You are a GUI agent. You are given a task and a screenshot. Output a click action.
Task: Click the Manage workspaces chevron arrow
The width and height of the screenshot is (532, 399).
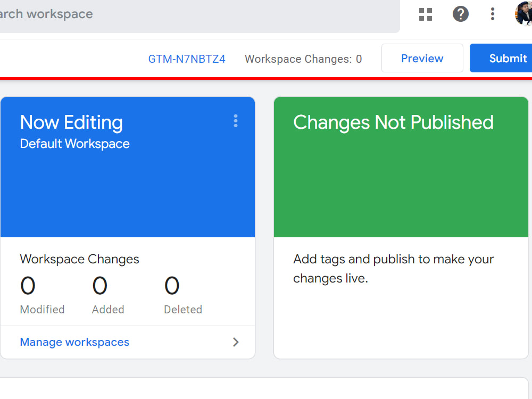(236, 342)
